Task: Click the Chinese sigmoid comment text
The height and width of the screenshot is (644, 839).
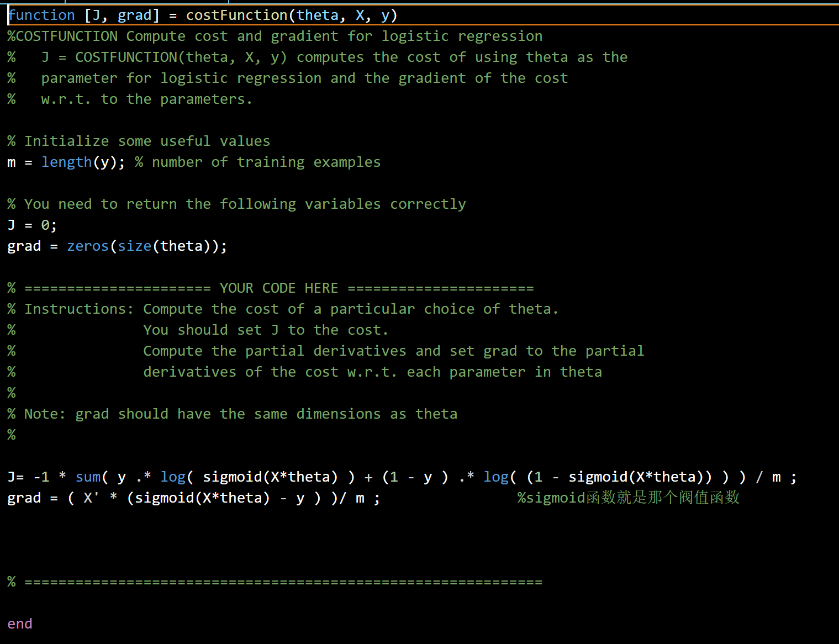Action: tap(628, 498)
